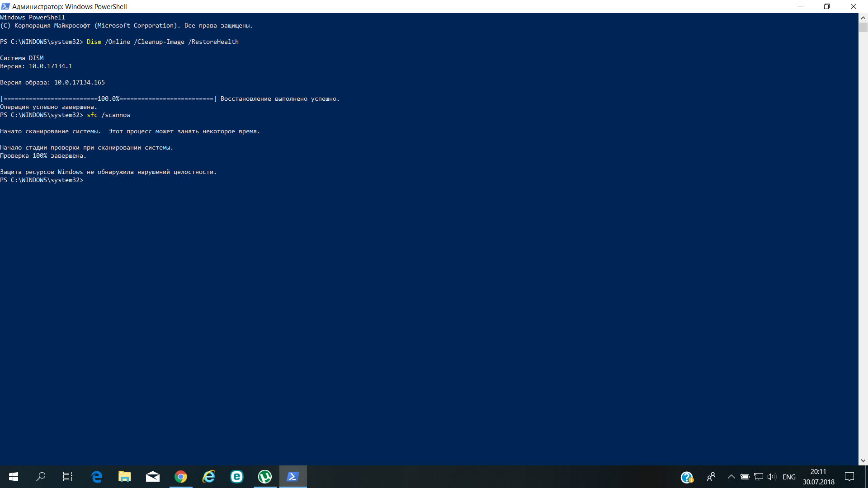Open network status tray icon
This screenshot has width=868, height=488.
[759, 477]
